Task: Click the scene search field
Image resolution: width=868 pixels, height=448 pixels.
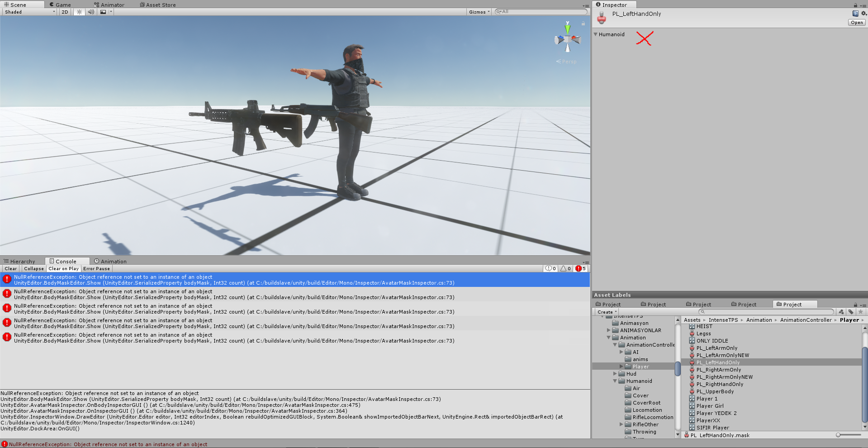Action: tap(541, 12)
